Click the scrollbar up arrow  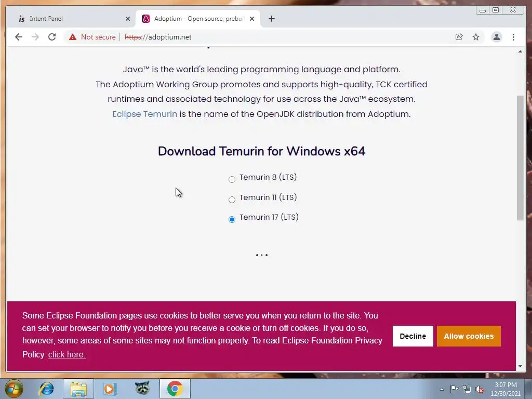520,51
